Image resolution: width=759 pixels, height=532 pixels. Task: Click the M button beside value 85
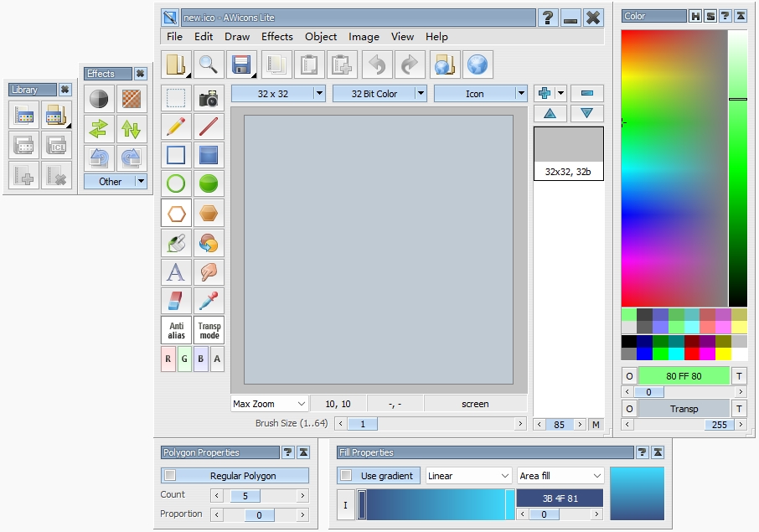click(596, 425)
